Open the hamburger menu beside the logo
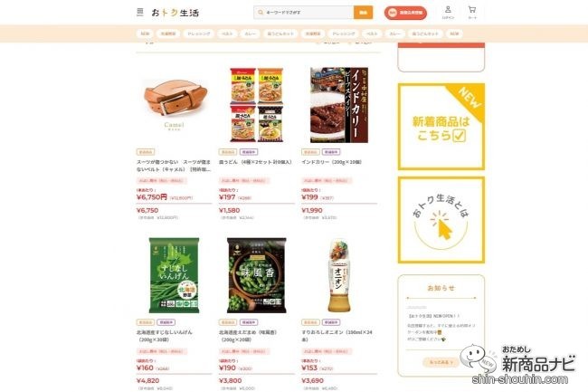This screenshot has height=392, width=588. [x=140, y=12]
